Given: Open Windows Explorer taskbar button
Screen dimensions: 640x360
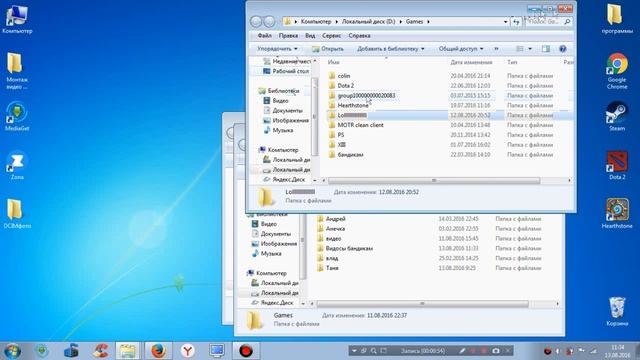Looking at the screenshot, I should click(128, 351).
